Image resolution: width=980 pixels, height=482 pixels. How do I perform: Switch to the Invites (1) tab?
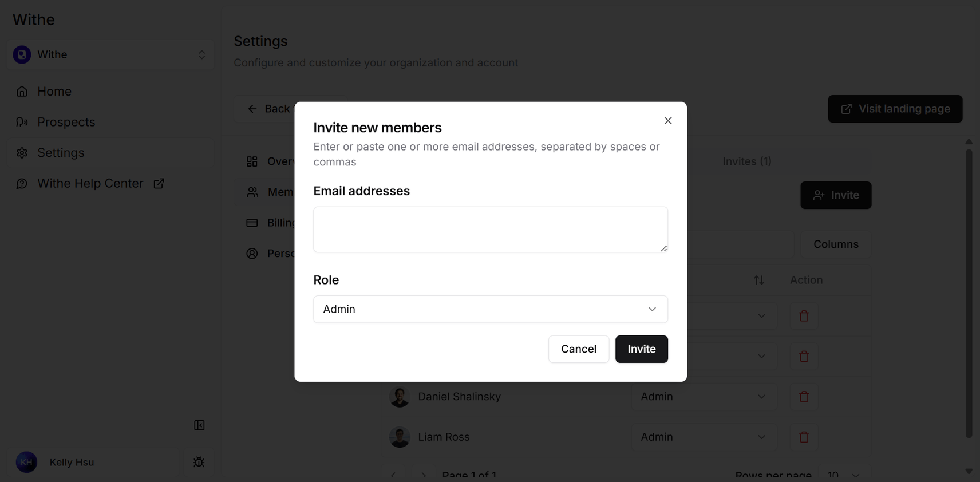pyautogui.click(x=747, y=161)
